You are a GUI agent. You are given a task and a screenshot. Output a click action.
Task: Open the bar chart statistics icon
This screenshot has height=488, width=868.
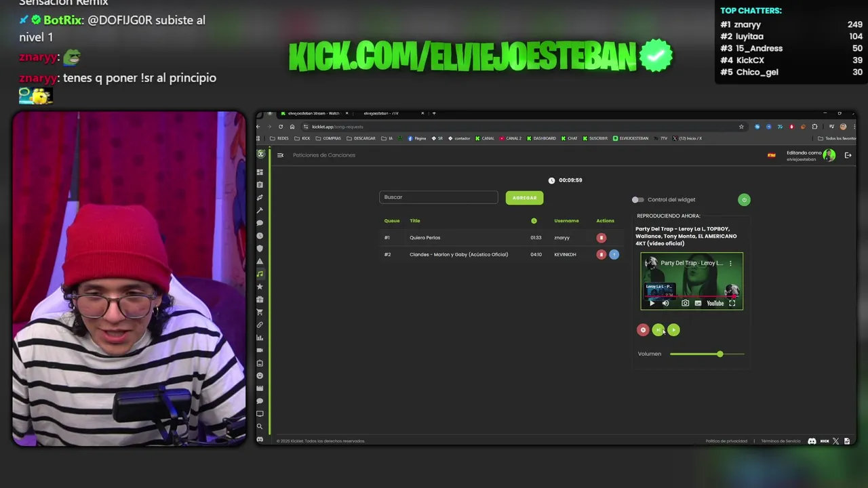tap(260, 338)
